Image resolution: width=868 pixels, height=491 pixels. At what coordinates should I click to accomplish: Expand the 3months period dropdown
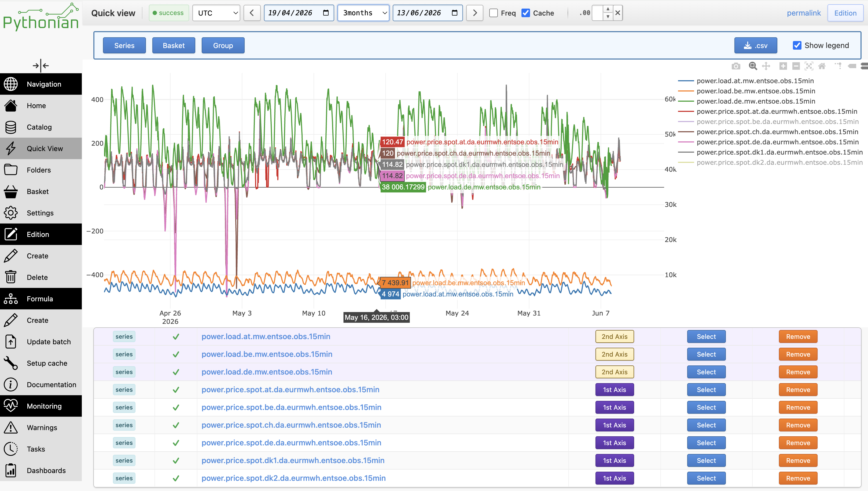[363, 13]
